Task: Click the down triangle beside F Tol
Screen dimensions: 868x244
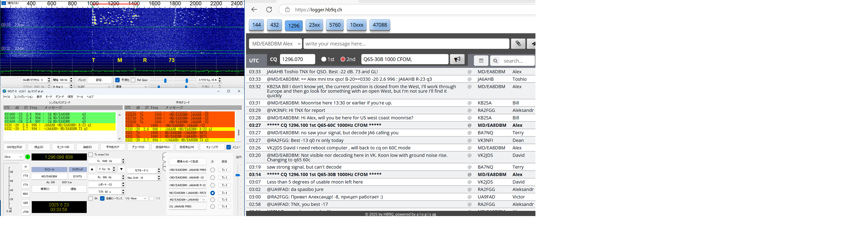Action: click(x=121, y=169)
